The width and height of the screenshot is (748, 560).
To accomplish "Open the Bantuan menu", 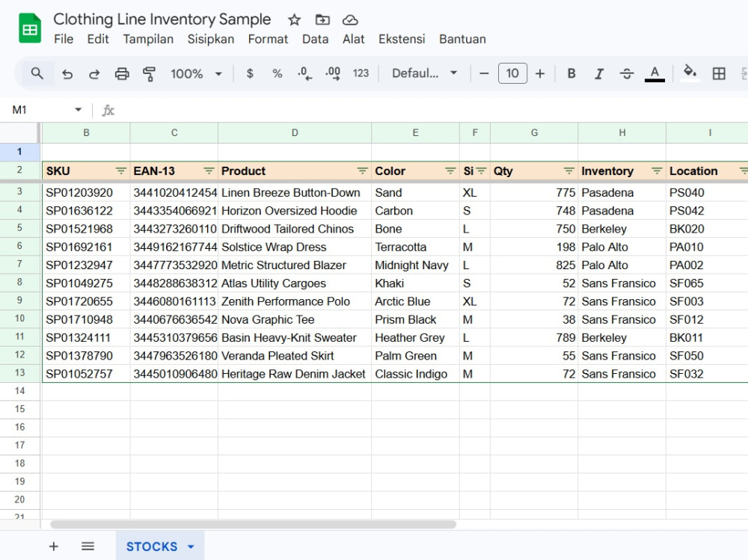I will tap(463, 39).
